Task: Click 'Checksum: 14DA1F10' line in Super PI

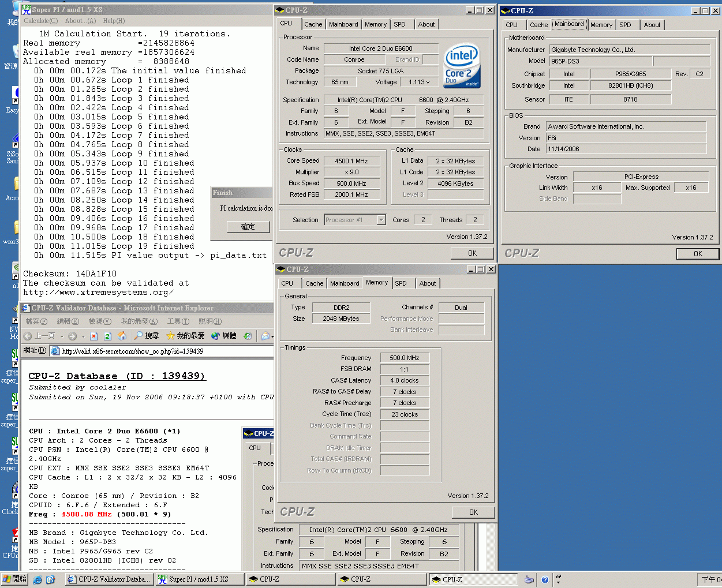Action: [x=70, y=274]
